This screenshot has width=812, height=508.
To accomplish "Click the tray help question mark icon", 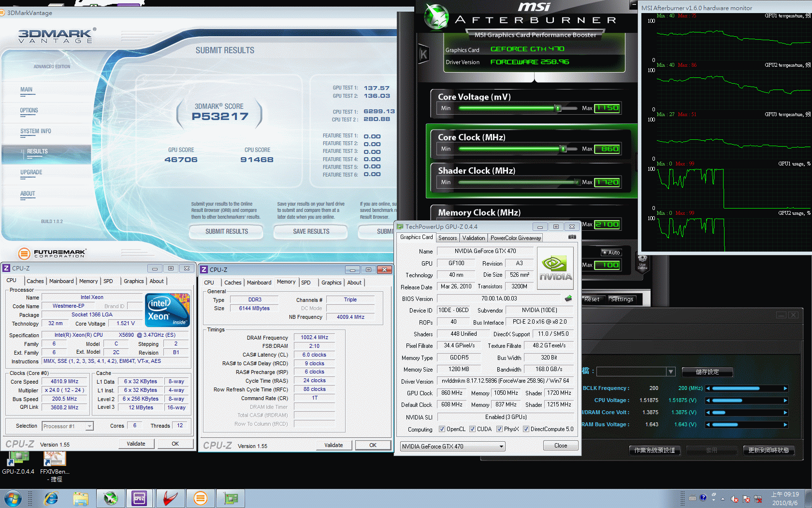I will click(703, 498).
